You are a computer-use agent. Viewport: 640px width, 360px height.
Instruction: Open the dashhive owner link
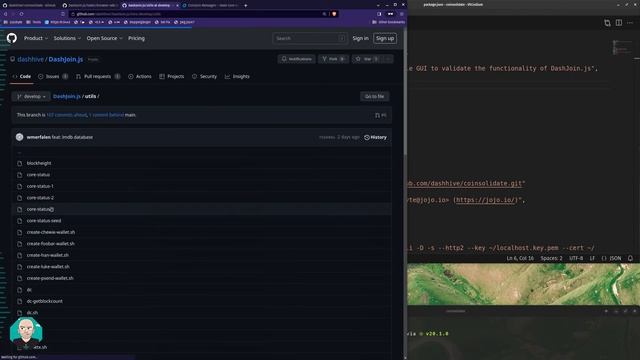pos(30,59)
